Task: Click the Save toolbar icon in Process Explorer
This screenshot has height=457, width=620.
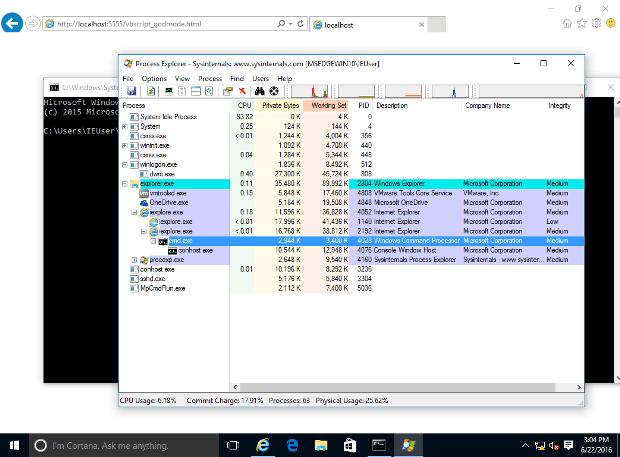Action: tap(132, 91)
